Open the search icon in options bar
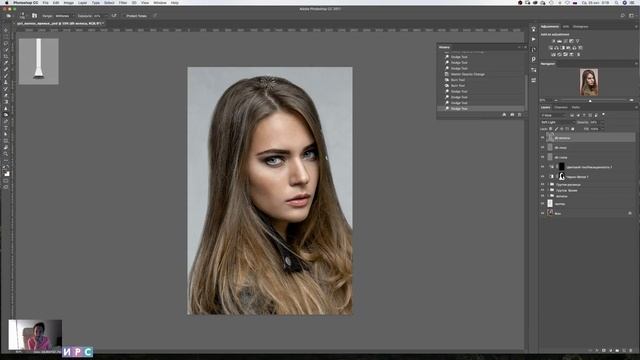This screenshot has width=640, height=360. click(x=622, y=16)
